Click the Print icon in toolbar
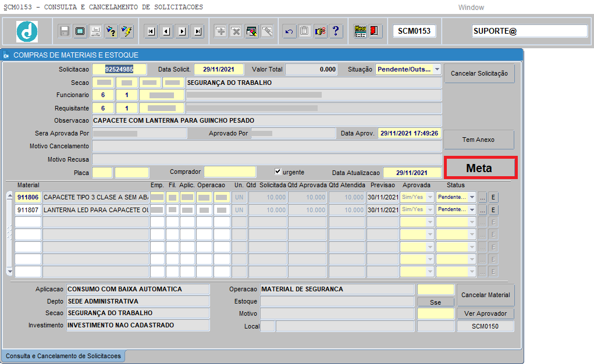This screenshot has width=594, height=364. point(95,31)
